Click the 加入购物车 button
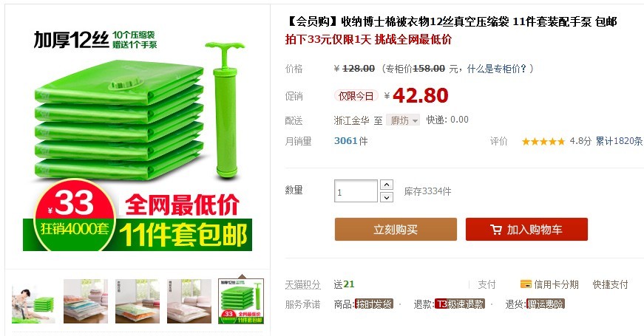This screenshot has height=336, width=644. tap(526, 230)
